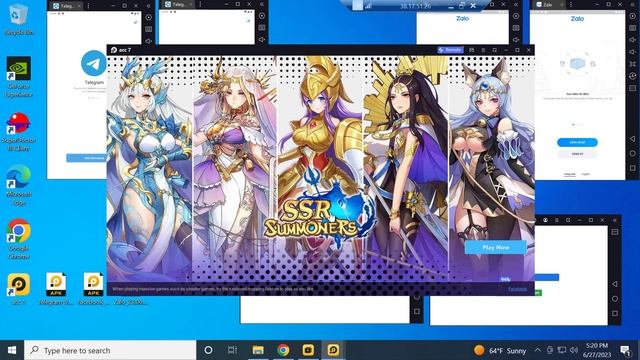Collapse the sidebar of the leftmost Telegram window

[x=149, y=6]
